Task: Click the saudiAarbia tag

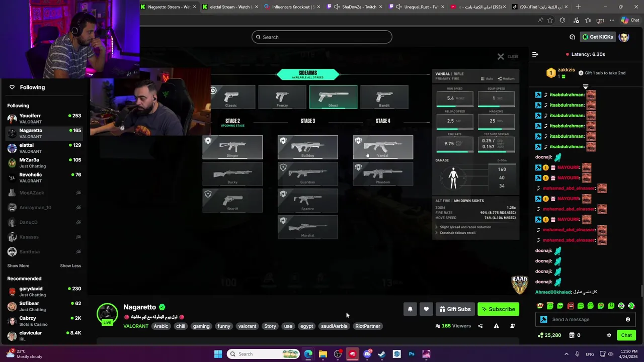Action: [x=334, y=326]
